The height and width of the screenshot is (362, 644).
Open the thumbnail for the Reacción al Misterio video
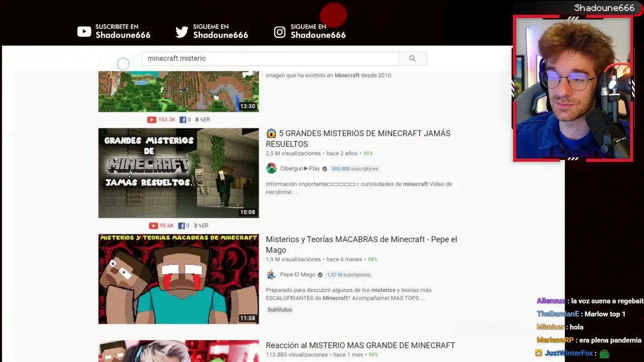(179, 351)
